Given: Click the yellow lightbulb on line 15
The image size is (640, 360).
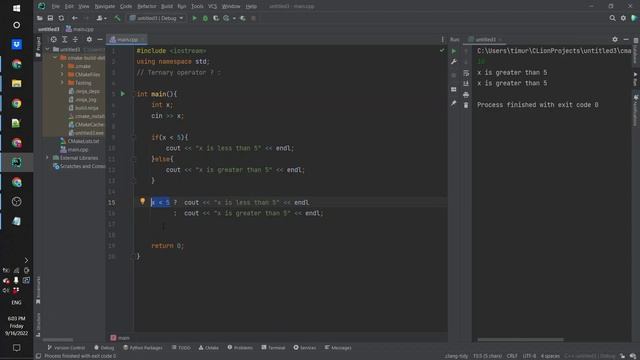Looking at the screenshot, I should (x=142, y=201).
